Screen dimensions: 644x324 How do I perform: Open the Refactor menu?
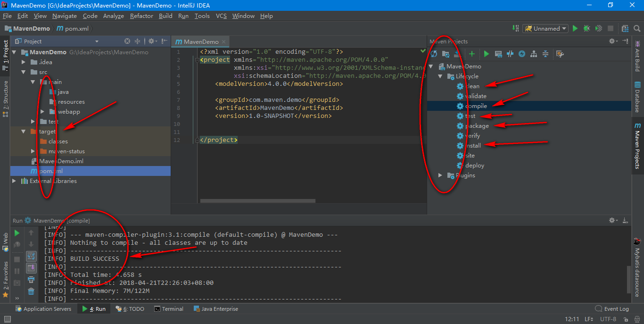141,16
